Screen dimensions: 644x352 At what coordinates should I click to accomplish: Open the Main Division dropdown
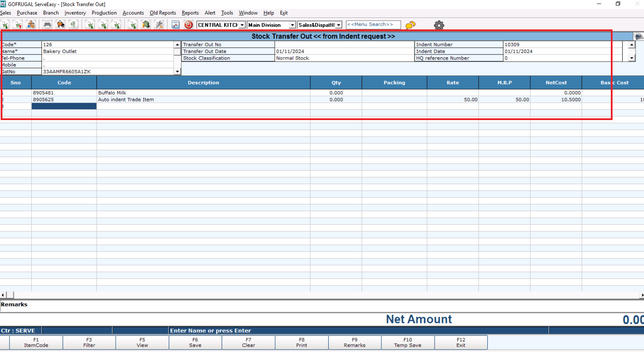292,25
